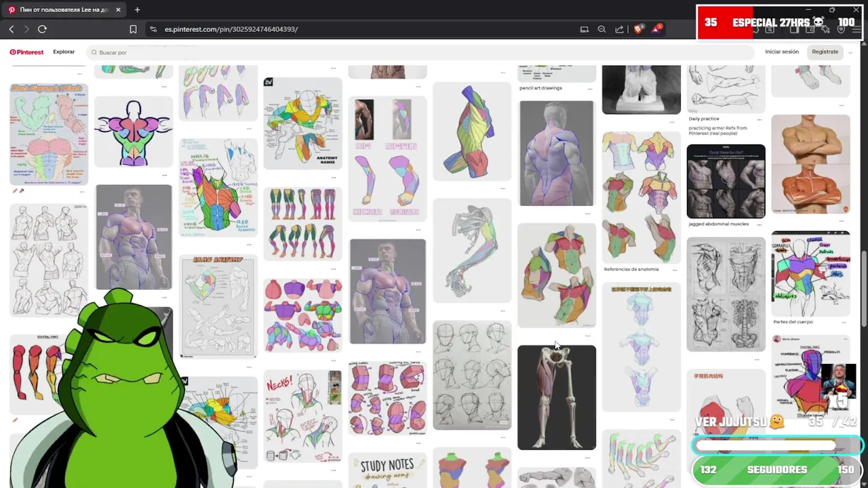This screenshot has height=488, width=868.
Task: Open three-dot menu below colorful leg muscles pin
Action: coord(333,268)
